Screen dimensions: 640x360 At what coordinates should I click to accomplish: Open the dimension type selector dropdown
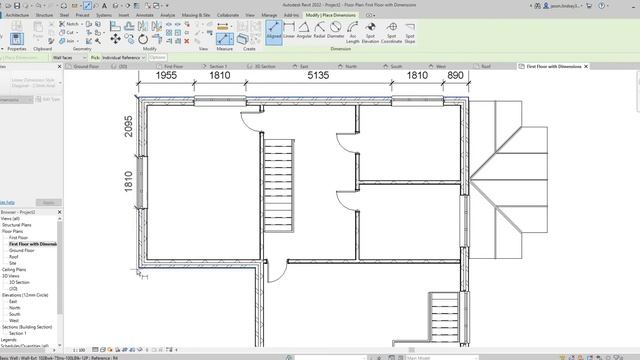pos(31,83)
